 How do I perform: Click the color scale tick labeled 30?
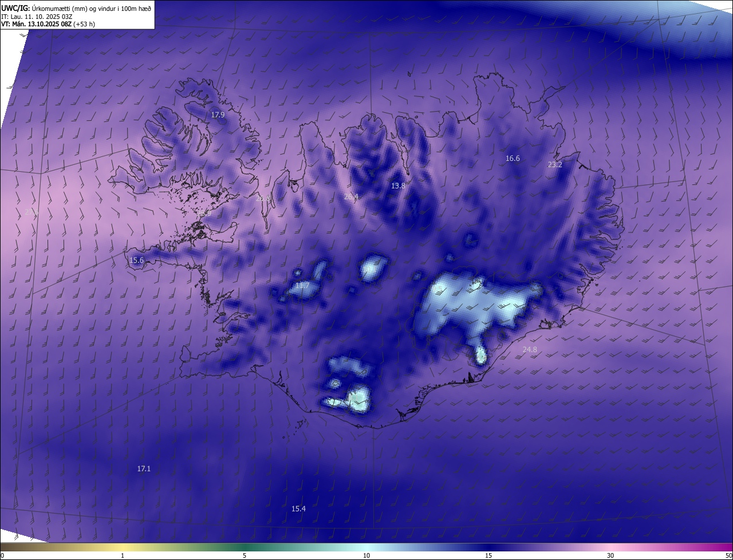[x=610, y=555]
